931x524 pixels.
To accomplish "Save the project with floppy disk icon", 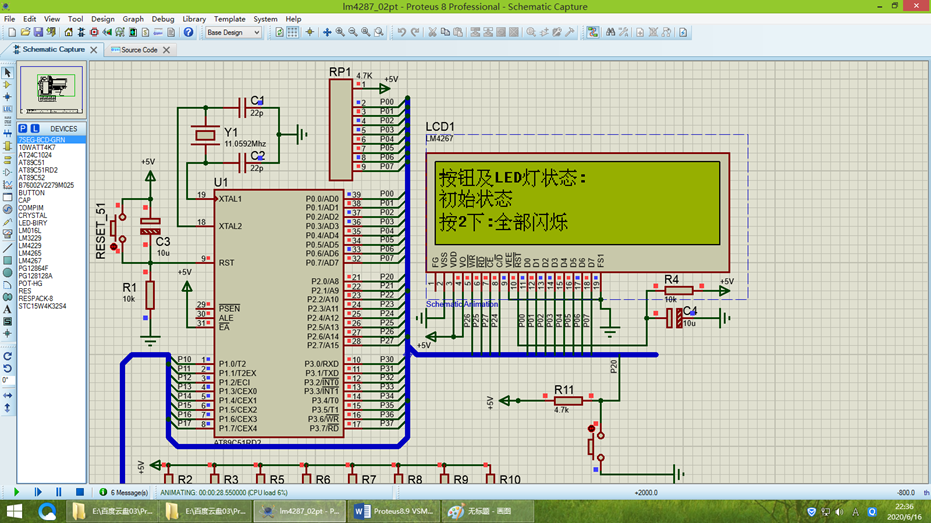I will pyautogui.click(x=38, y=32).
